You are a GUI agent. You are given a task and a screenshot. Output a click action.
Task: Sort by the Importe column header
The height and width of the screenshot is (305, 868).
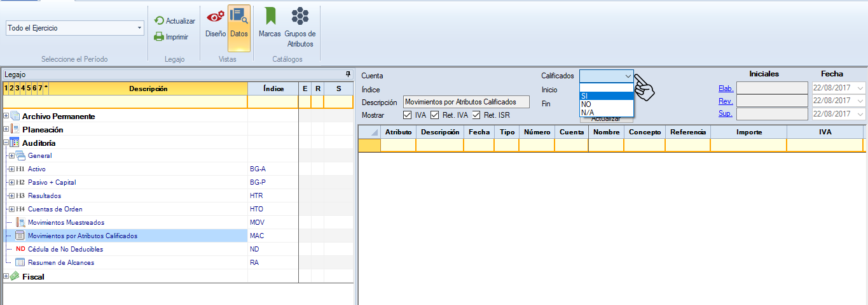pos(748,132)
